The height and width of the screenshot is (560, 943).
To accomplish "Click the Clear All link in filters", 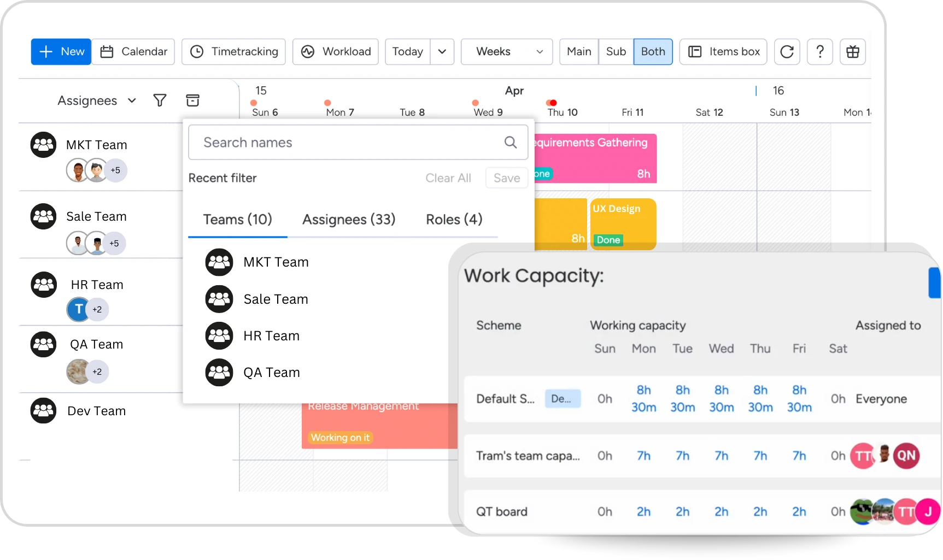I will (448, 178).
